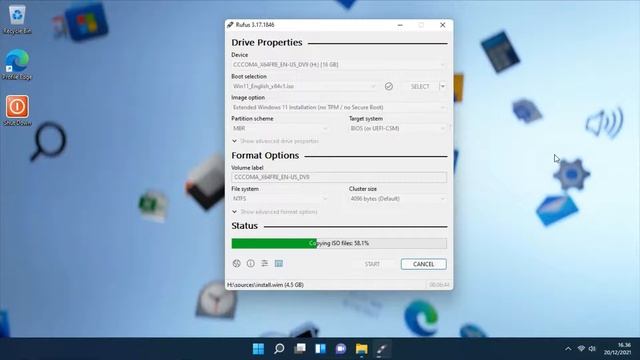The height and width of the screenshot is (360, 640).
Task: Open the Partition scheme dropdown
Action: tap(280, 128)
